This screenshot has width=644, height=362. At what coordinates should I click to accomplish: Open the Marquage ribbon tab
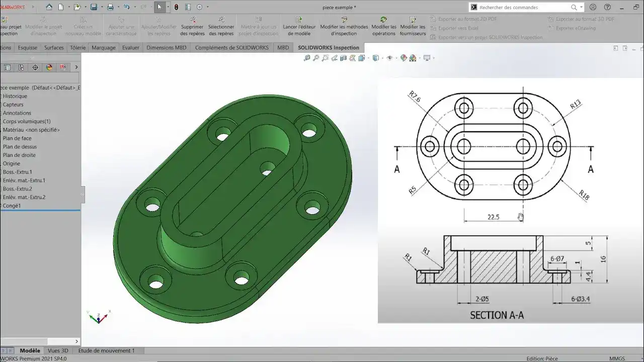104,47
